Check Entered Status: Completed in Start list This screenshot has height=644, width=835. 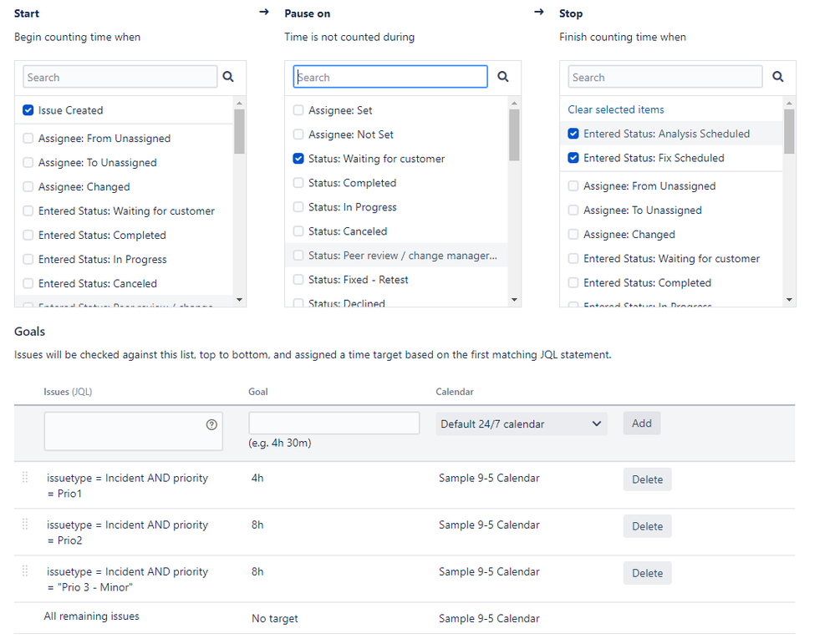coord(28,236)
